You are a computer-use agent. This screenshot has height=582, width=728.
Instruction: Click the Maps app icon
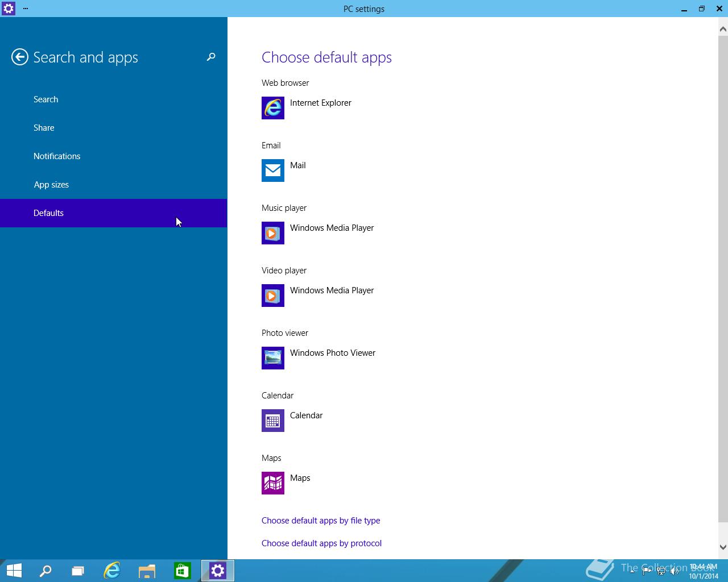[x=273, y=483]
